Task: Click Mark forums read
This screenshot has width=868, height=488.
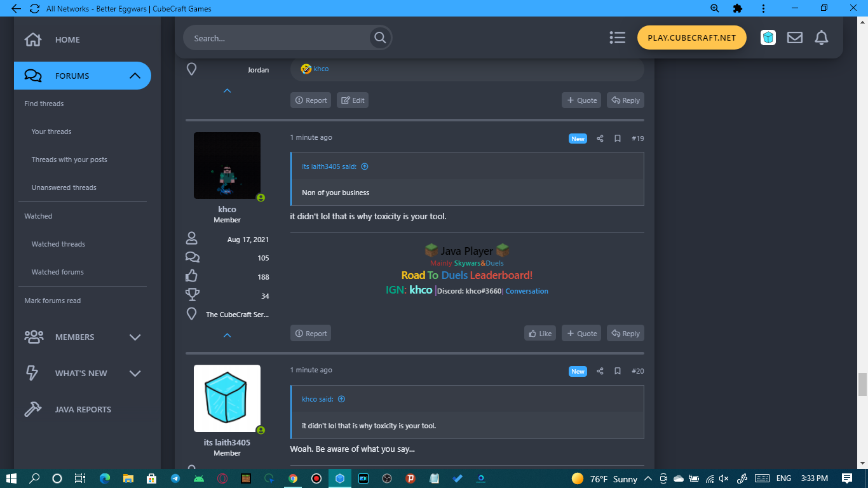Action: [x=53, y=301]
